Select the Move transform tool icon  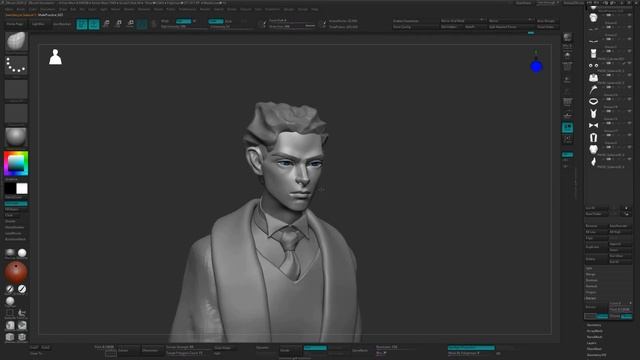click(x=106, y=24)
